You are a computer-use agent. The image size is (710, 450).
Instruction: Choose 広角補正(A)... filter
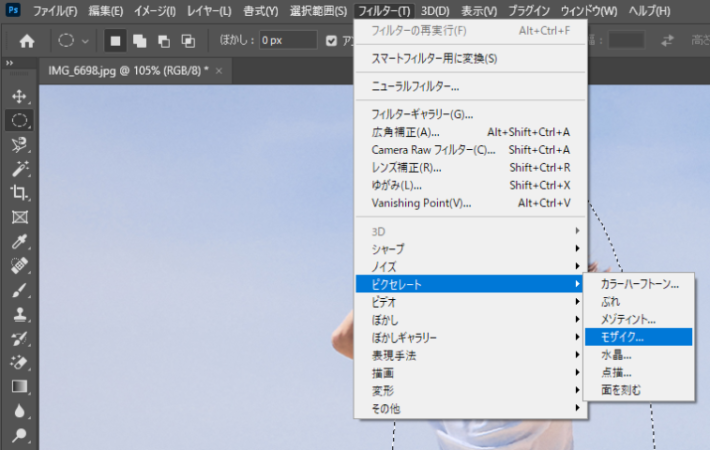click(470, 132)
